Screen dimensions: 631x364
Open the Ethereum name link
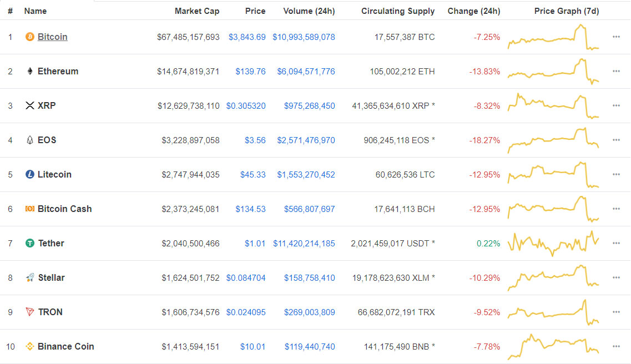tap(58, 71)
